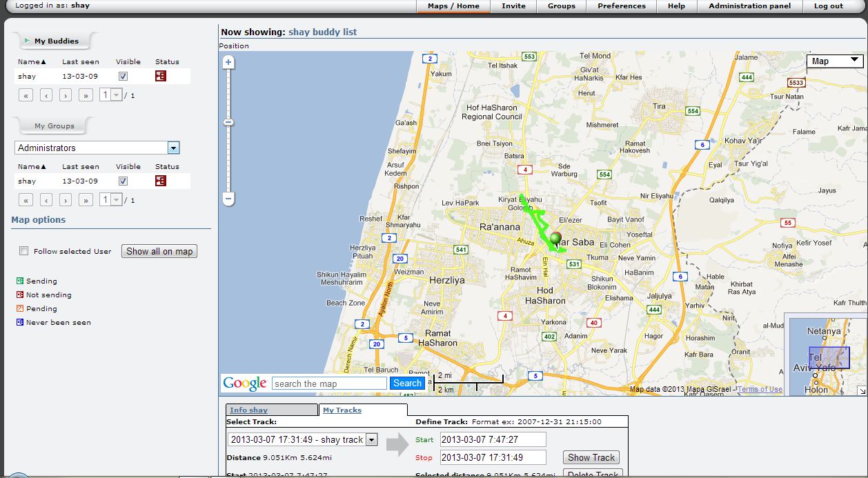Click the Delete Track button
The width and height of the screenshot is (868, 478).
click(x=593, y=473)
